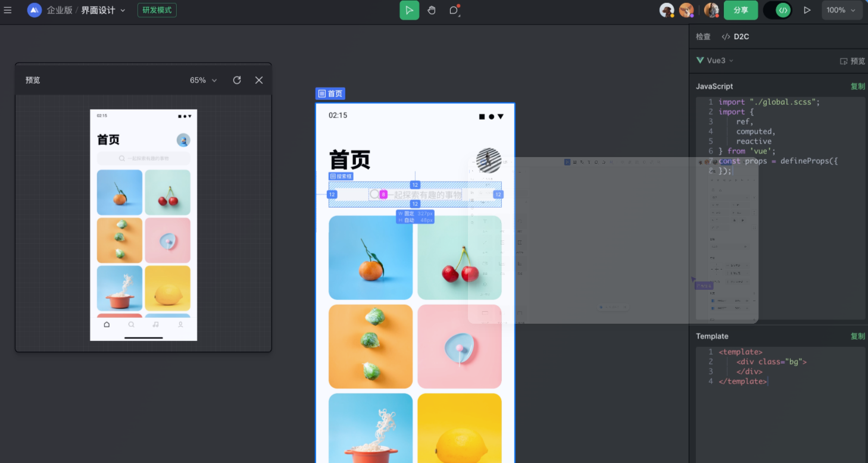Click the Vue logo icon
868x463 pixels.
point(700,60)
